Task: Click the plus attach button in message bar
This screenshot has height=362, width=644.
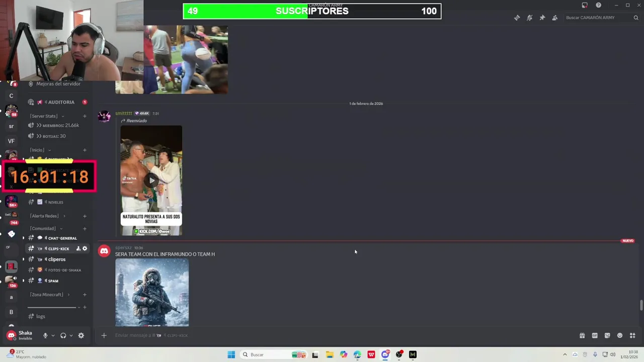Action: pyautogui.click(x=104, y=335)
